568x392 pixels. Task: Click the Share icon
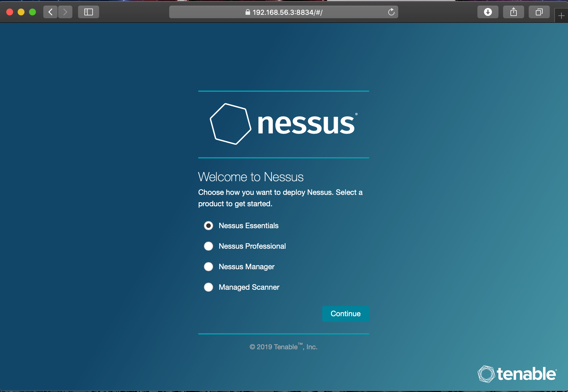[514, 12]
